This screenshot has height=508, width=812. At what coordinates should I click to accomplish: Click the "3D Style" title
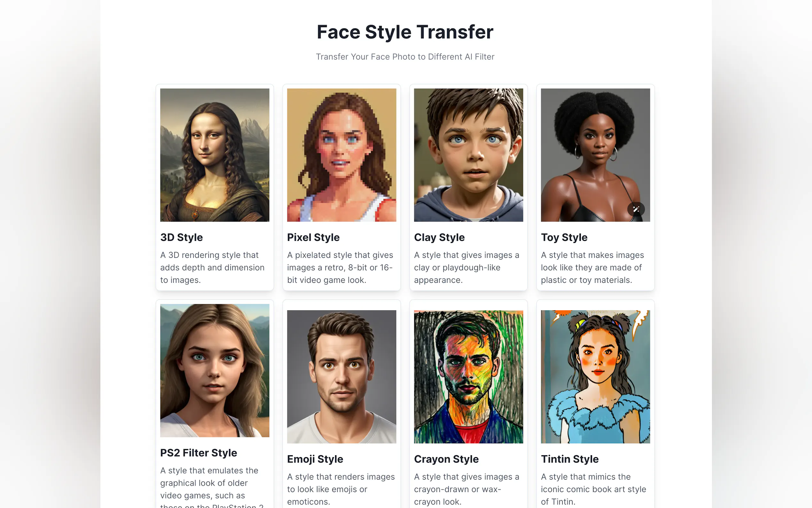[181, 237]
